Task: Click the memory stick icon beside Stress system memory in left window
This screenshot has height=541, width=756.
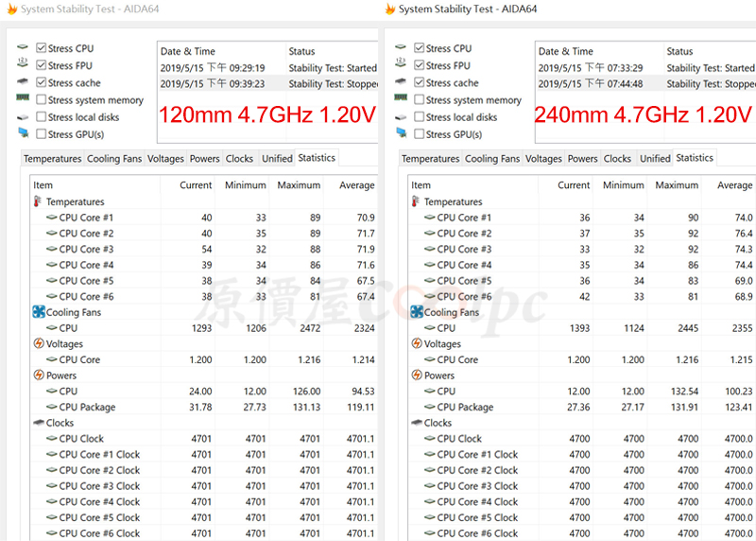Action: (x=23, y=98)
